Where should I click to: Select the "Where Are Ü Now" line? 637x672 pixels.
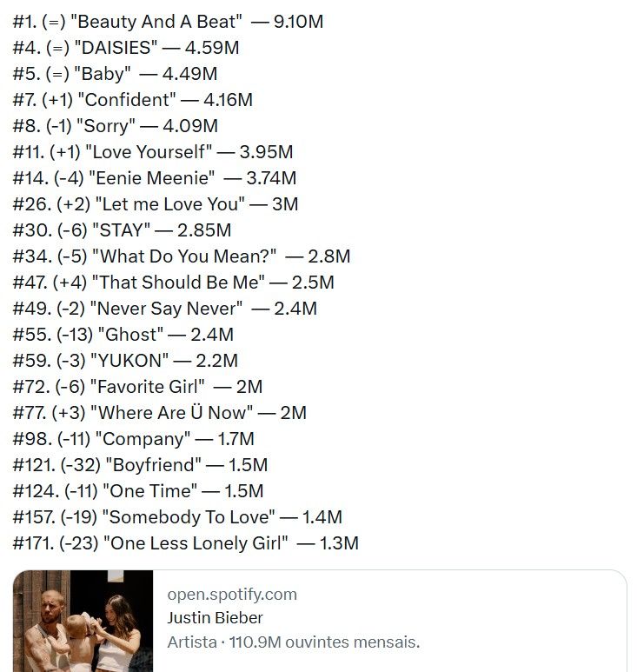click(160, 413)
